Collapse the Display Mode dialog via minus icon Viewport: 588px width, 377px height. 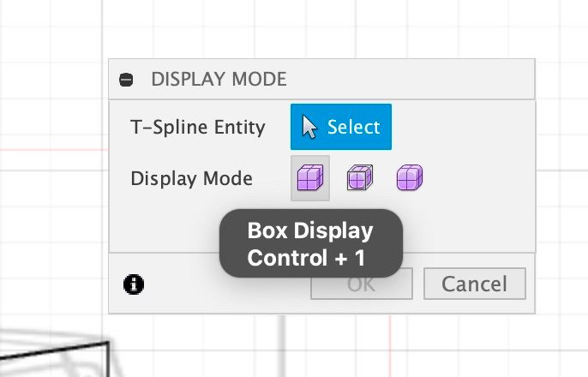pos(127,80)
